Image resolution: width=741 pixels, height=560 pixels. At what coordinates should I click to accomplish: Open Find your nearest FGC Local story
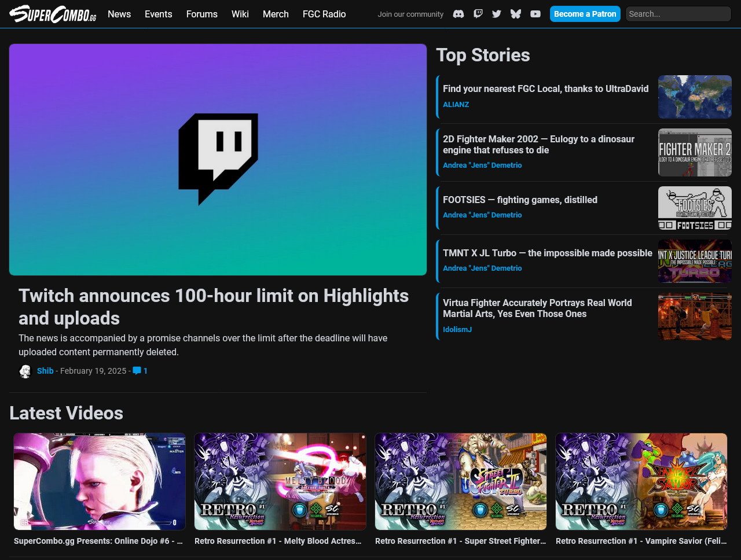pos(546,89)
